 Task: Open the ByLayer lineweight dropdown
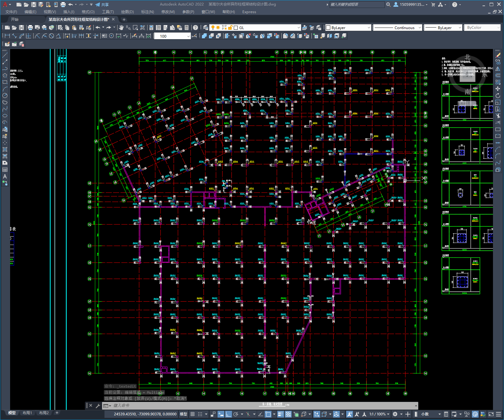(460, 28)
